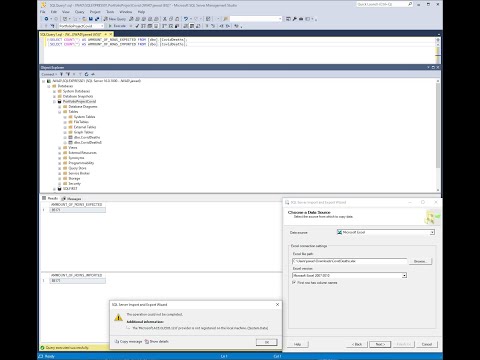The width and height of the screenshot is (480, 360).
Task: Click the PortfolioProjectCovid database icon in the tree
Action: [x=60, y=101]
